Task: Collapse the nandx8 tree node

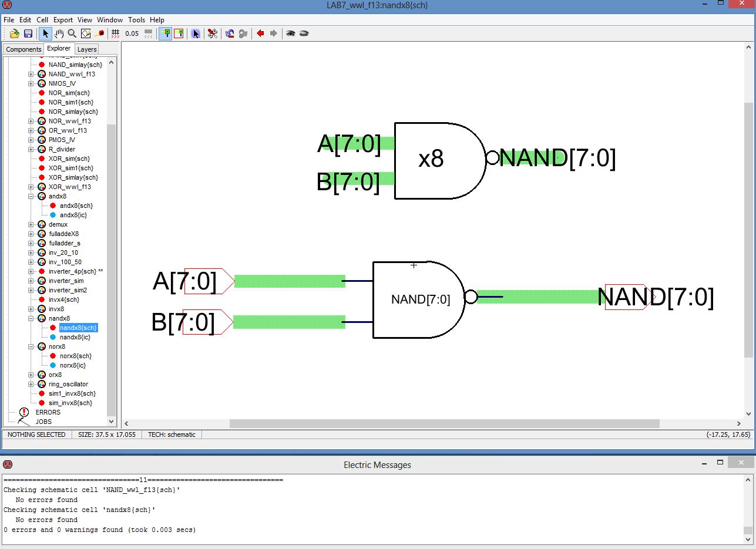Action: 31,318
